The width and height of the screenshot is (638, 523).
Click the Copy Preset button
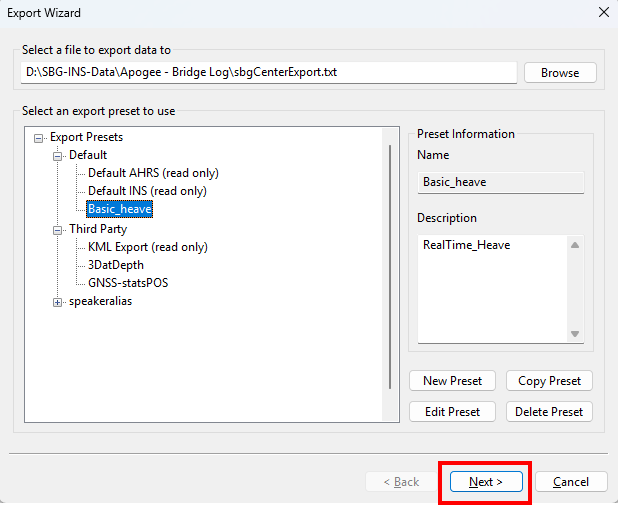point(549,381)
